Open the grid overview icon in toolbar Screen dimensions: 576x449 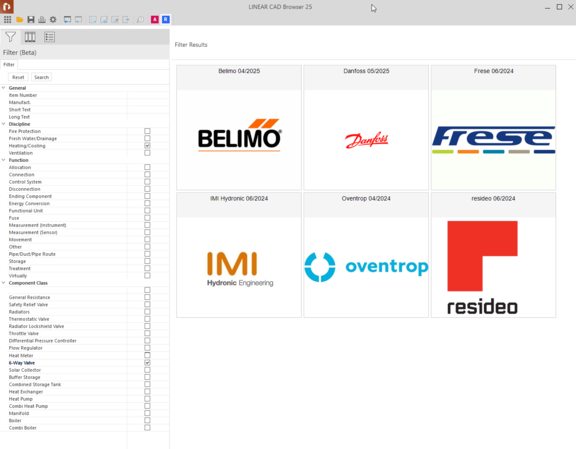(x=7, y=19)
